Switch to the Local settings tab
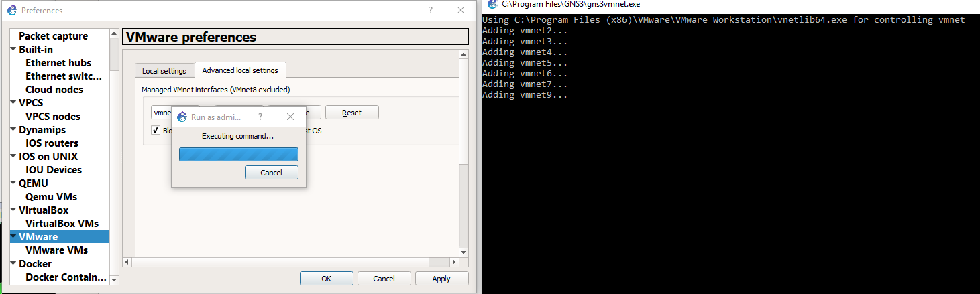The image size is (980, 294). (164, 71)
